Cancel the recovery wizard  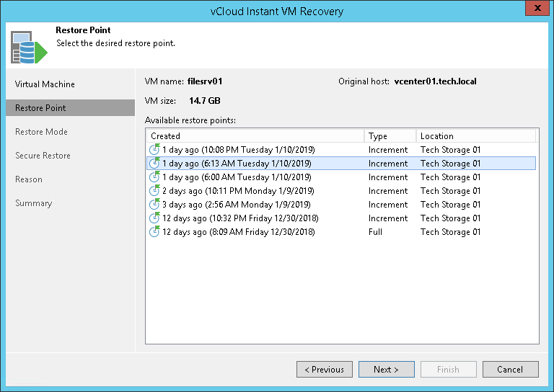[x=510, y=370]
